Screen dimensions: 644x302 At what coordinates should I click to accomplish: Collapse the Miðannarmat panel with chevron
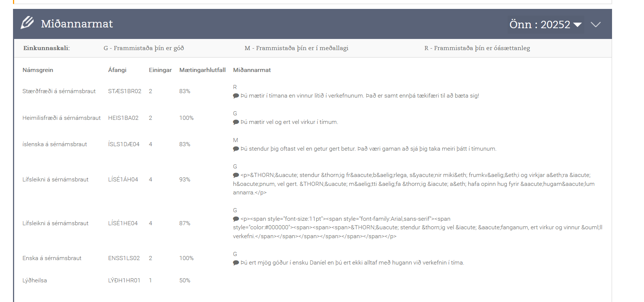[x=595, y=24]
